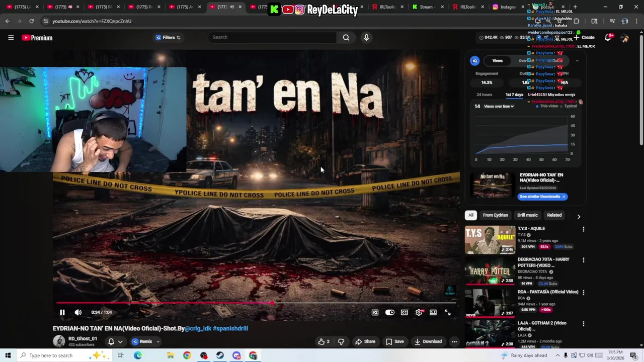
Task: Open Microsoft Edge from the taskbar
Action: (138, 355)
